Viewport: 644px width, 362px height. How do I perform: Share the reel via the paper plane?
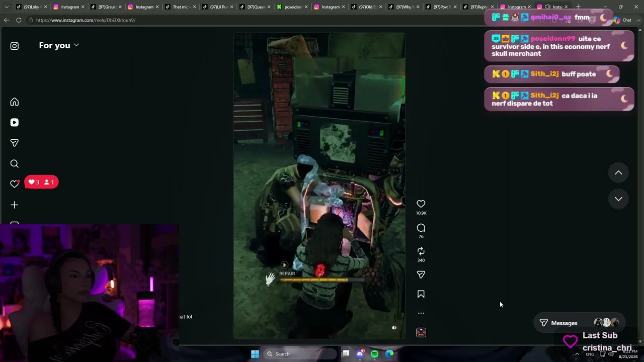(421, 275)
